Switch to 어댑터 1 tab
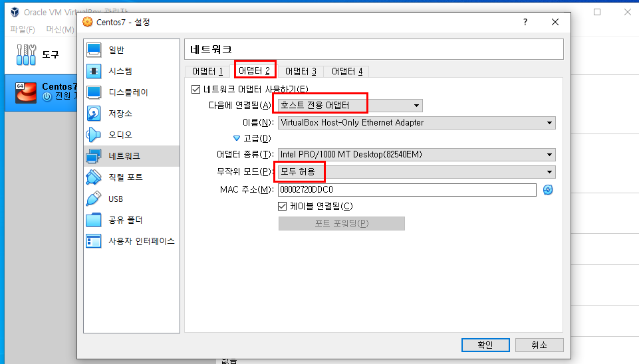Viewport: 639px width, 364px height. point(207,72)
